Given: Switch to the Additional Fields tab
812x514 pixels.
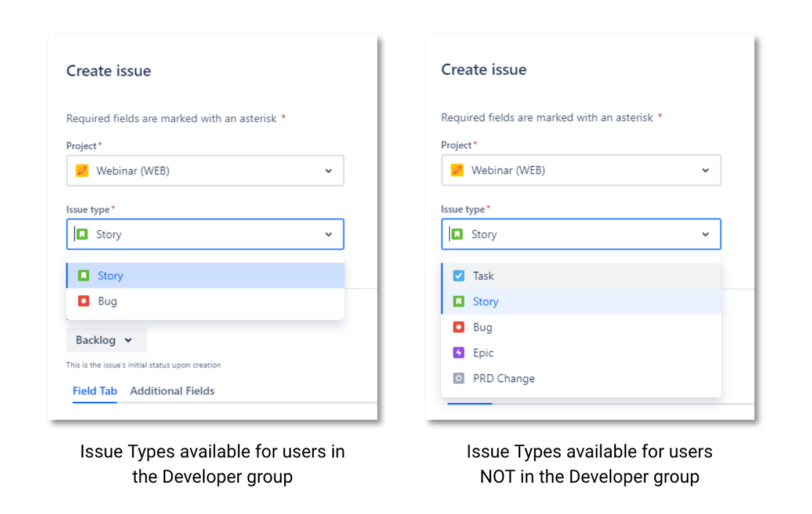Looking at the screenshot, I should (172, 391).
